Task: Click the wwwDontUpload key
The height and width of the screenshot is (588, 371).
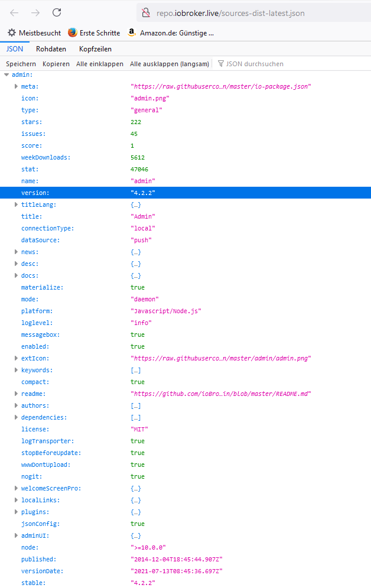Action: pyautogui.click(x=45, y=464)
